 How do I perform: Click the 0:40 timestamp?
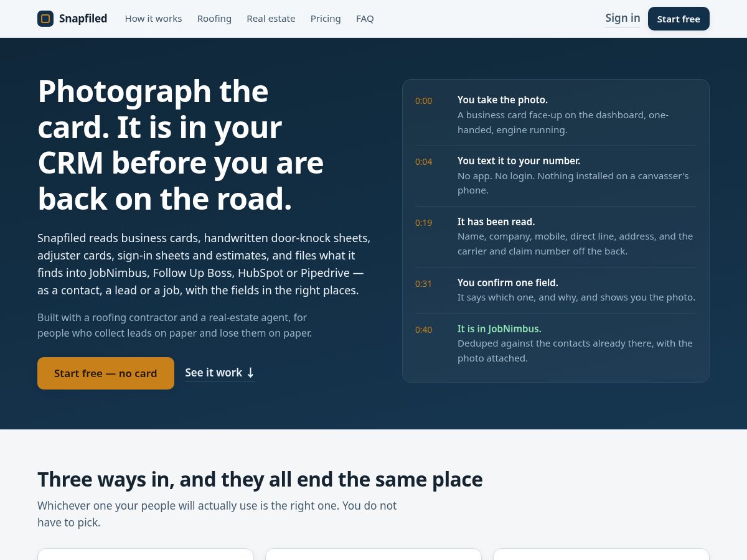(x=423, y=330)
